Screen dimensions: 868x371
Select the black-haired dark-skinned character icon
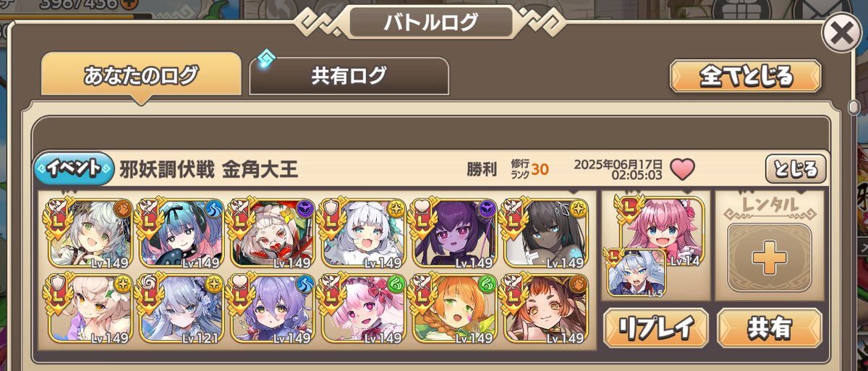tap(545, 233)
